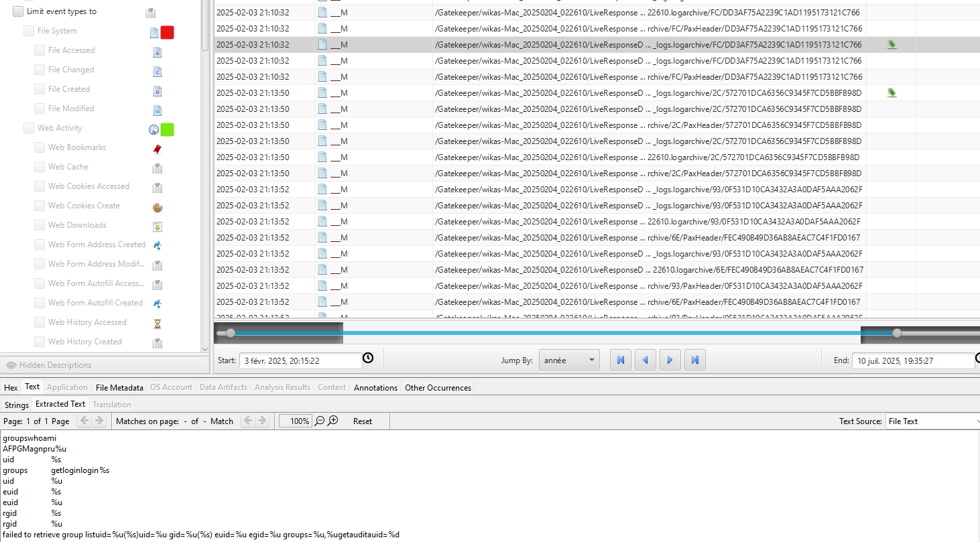
Task: Click the Web Cookies Create cookie icon
Action: 158,207
